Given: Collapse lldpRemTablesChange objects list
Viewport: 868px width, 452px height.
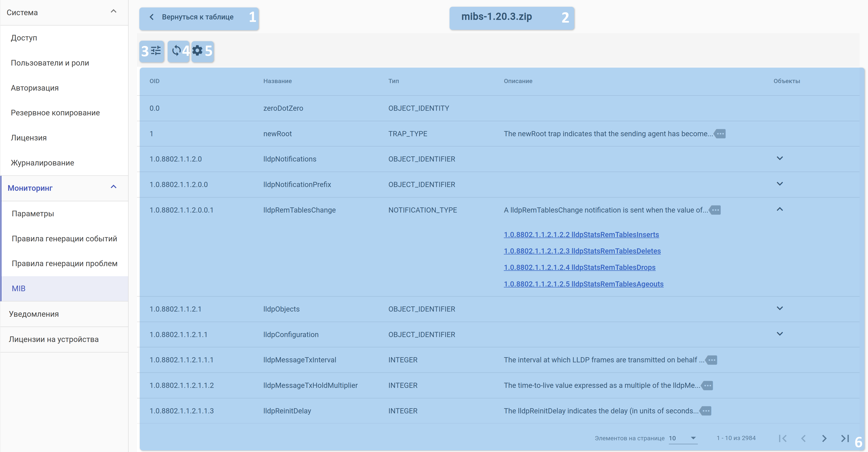Looking at the screenshot, I should pyautogui.click(x=779, y=209).
